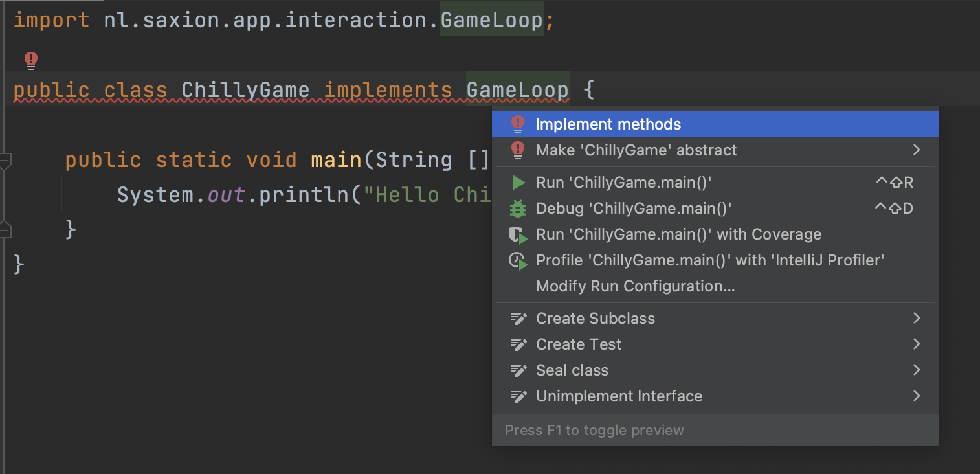The image size is (980, 474).
Task: Choose Run 'ChillyGame.main()' with Coverage
Action: 715,234
